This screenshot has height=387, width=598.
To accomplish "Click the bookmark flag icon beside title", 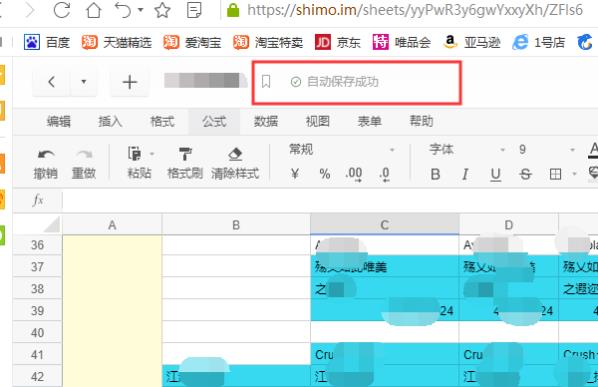I will click(266, 82).
